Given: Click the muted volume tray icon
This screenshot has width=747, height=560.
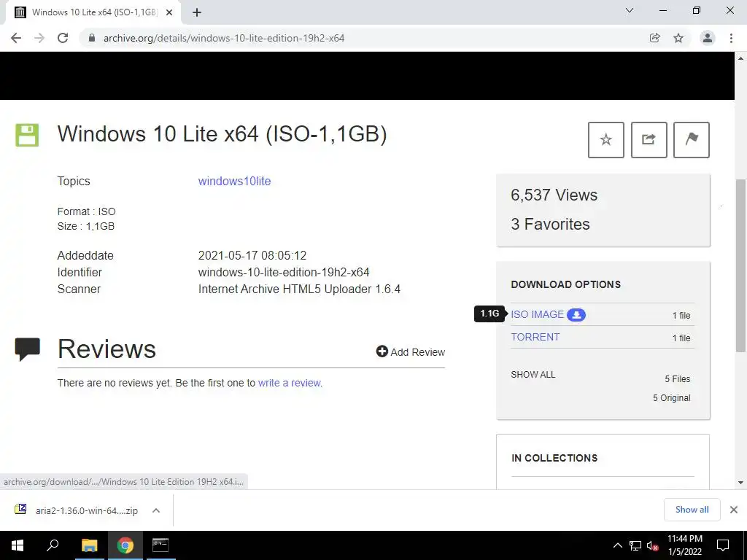Looking at the screenshot, I should coord(652,545).
